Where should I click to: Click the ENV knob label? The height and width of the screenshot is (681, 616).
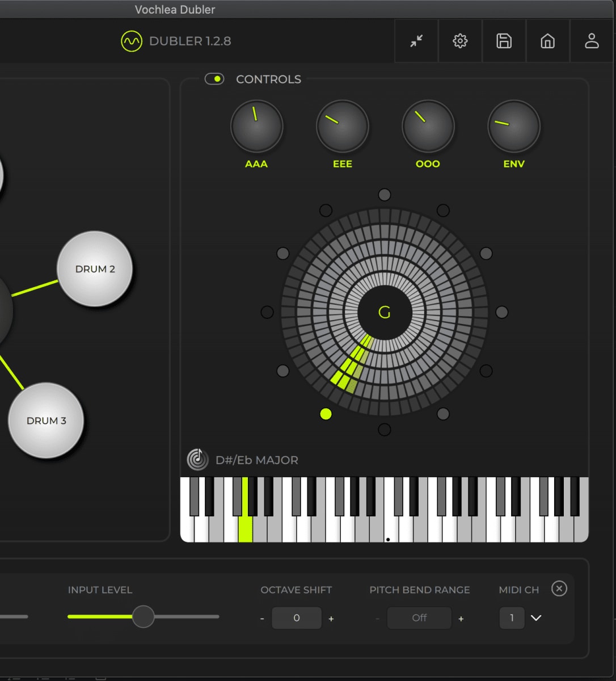[x=514, y=164]
